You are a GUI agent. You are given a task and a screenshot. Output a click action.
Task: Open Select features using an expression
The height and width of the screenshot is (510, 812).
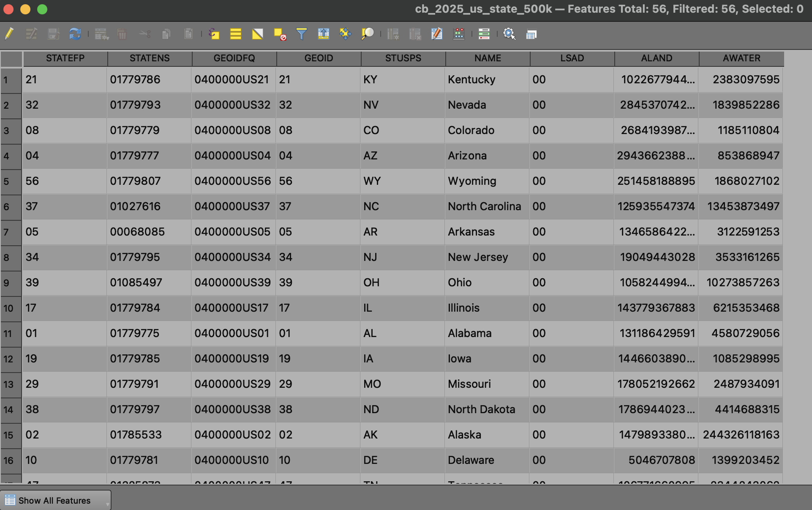(x=214, y=34)
